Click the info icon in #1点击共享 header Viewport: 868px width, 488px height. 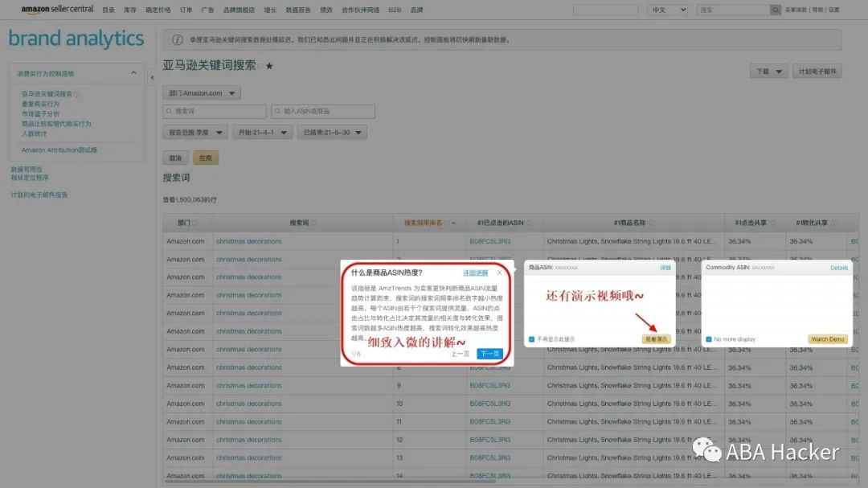pyautogui.click(x=773, y=223)
